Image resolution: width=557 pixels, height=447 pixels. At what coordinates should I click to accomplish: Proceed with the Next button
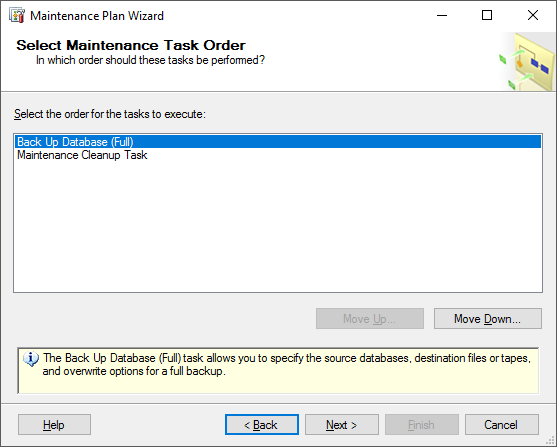[342, 425]
